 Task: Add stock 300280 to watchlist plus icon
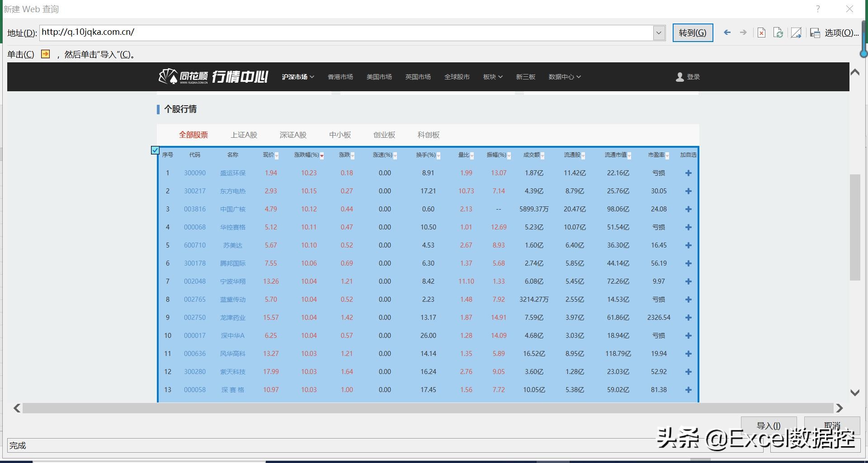[689, 372]
